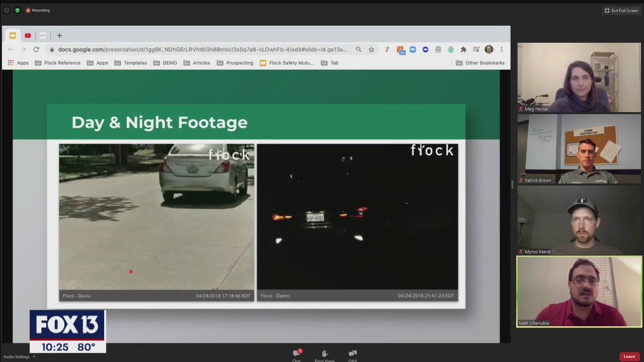Click the red Leave button
The height and width of the screenshot is (362, 644).
click(x=629, y=356)
